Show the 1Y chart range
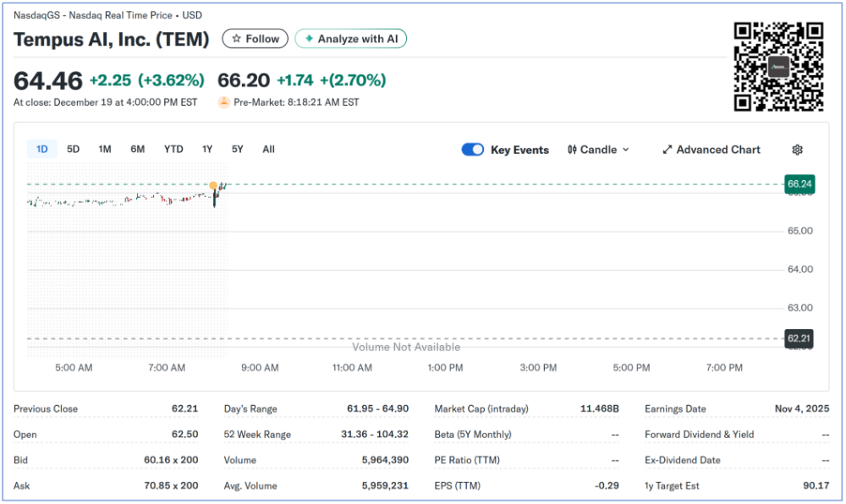The width and height of the screenshot is (846, 504). tap(207, 150)
